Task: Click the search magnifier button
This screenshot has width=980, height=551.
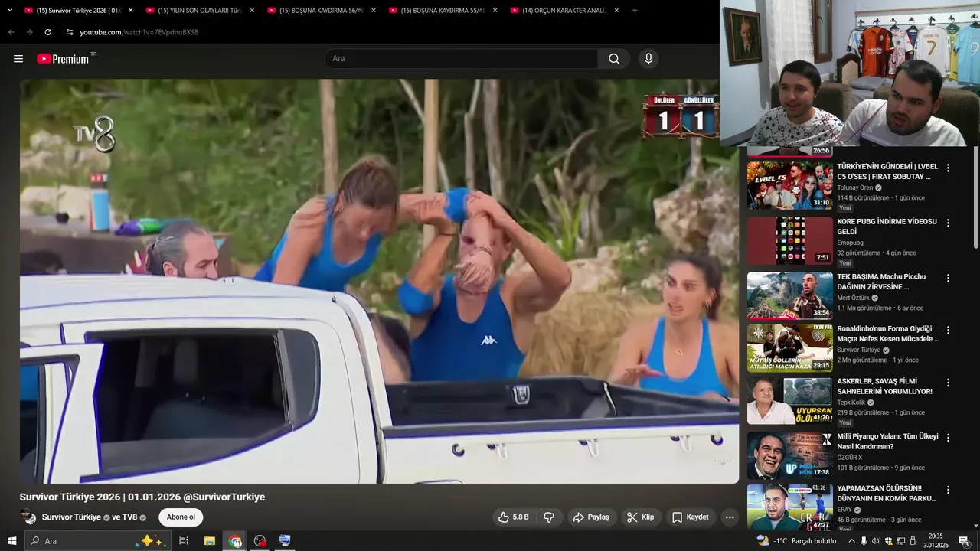Action: 614,59
